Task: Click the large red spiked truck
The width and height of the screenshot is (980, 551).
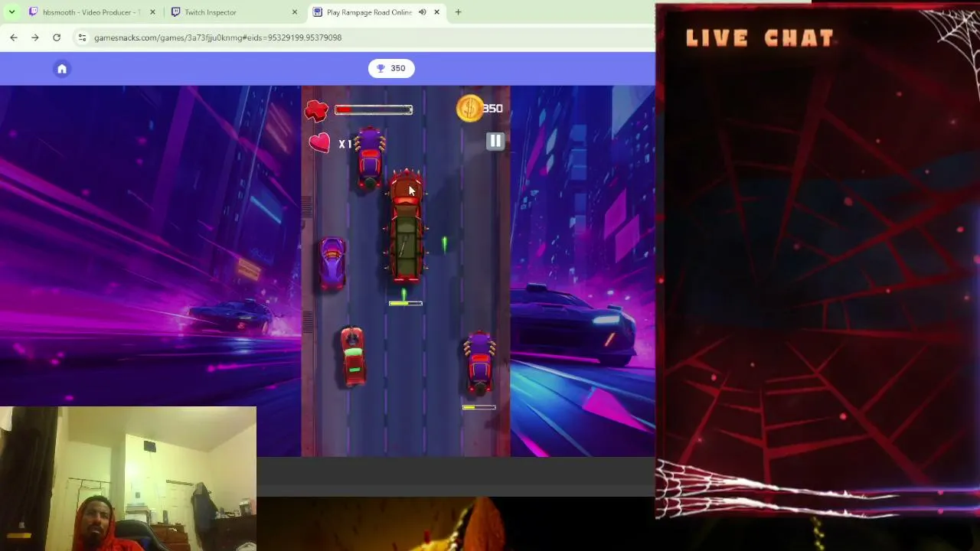Action: pyautogui.click(x=406, y=228)
